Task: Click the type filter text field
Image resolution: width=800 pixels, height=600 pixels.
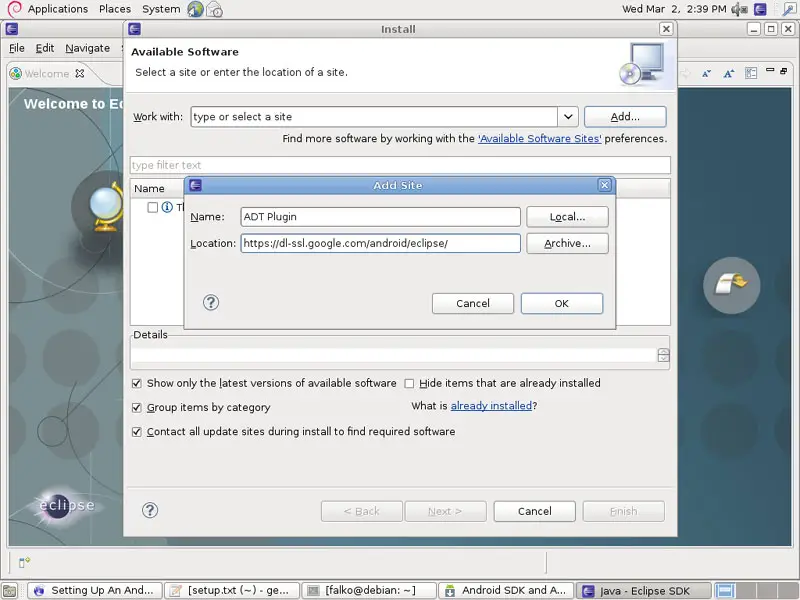Action: pos(400,165)
